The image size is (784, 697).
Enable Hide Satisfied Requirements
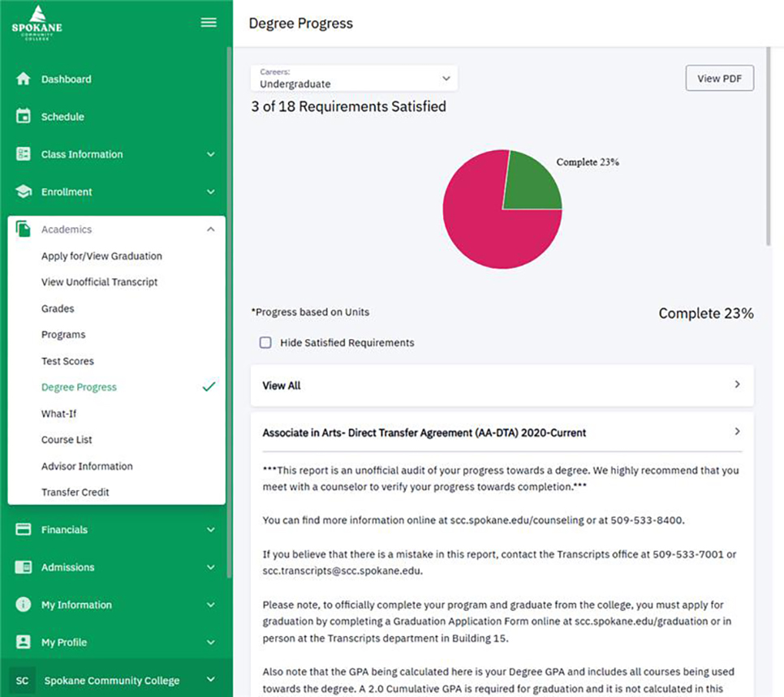click(265, 342)
